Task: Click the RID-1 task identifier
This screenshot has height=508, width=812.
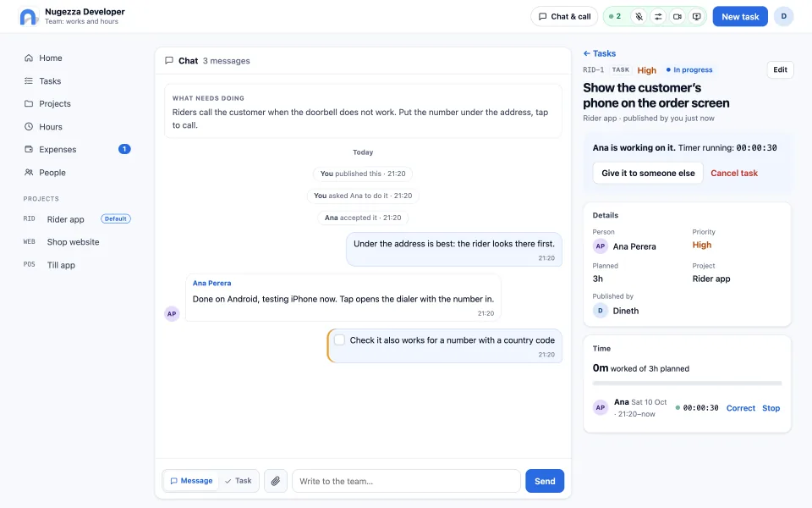Action: 594,70
